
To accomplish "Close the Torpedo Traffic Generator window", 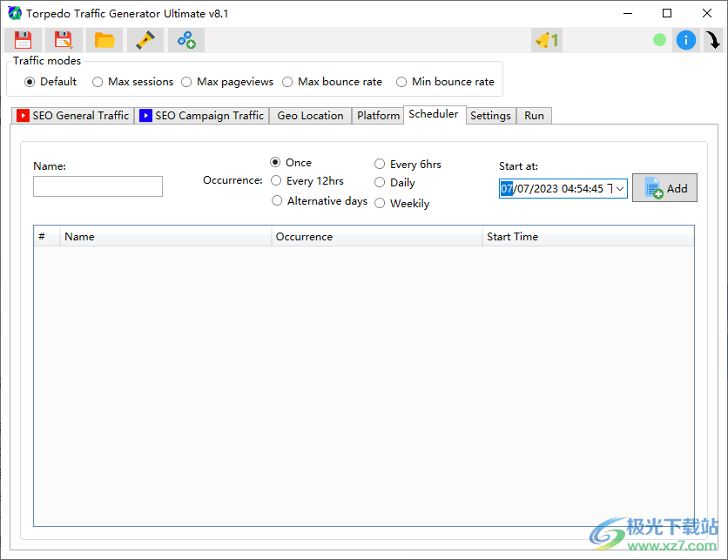I will 707,13.
